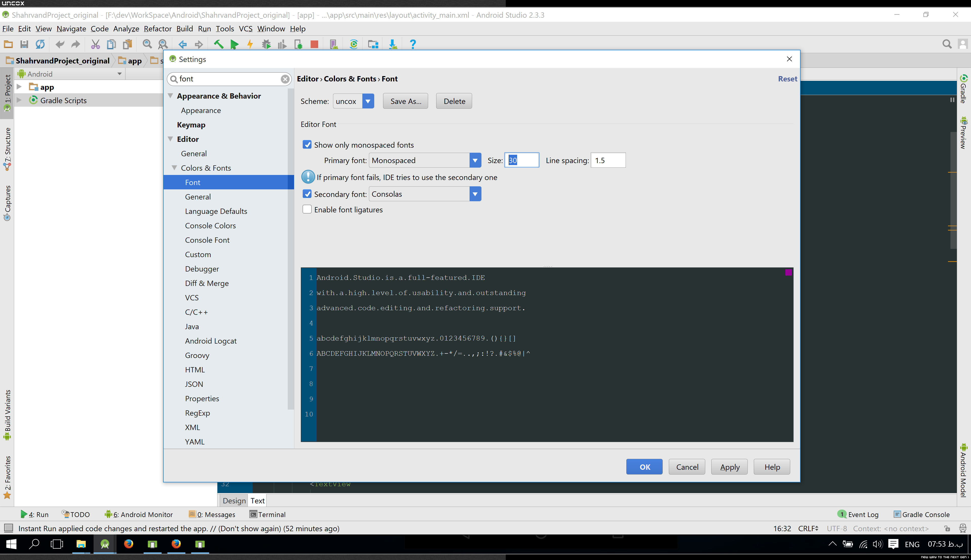
Task: Click the Hector inspector icon in the status bar
Action: [x=963, y=528]
